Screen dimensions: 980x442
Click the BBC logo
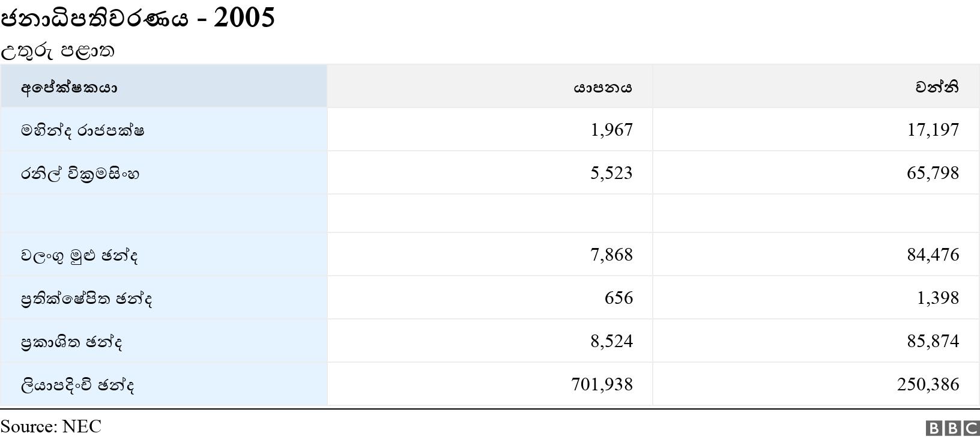[953, 428]
